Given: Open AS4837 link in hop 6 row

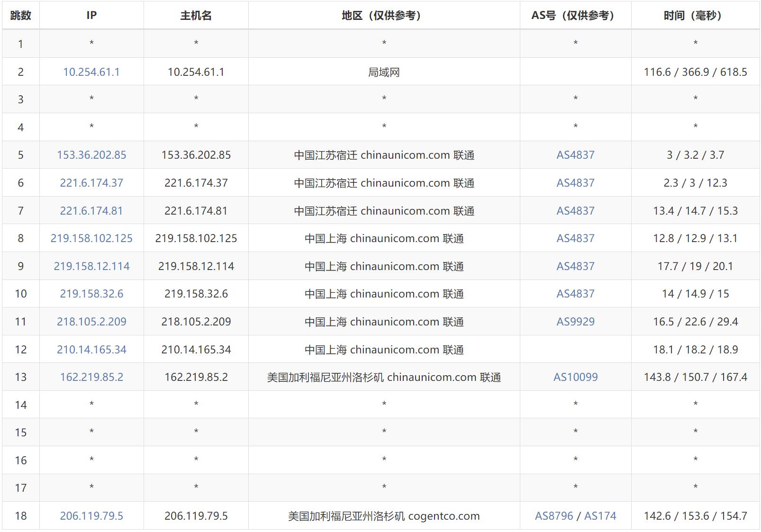Looking at the screenshot, I should [575, 183].
